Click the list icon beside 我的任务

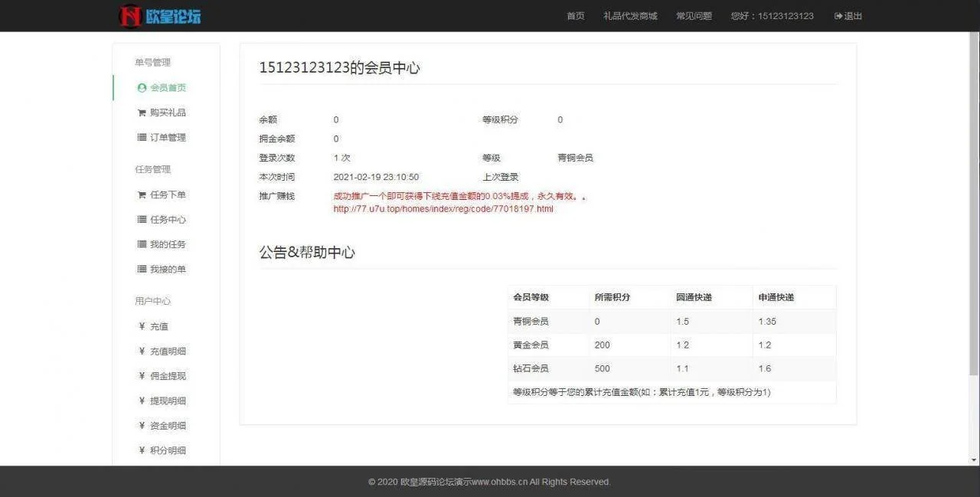142,244
